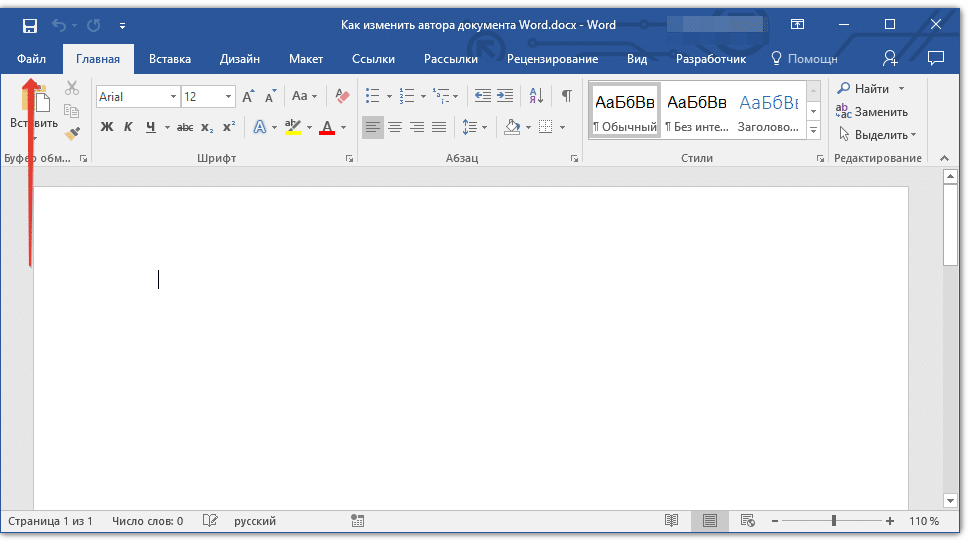Open Ribbon Display Options icon
Viewport: 968px width, 541px height.
(x=798, y=25)
